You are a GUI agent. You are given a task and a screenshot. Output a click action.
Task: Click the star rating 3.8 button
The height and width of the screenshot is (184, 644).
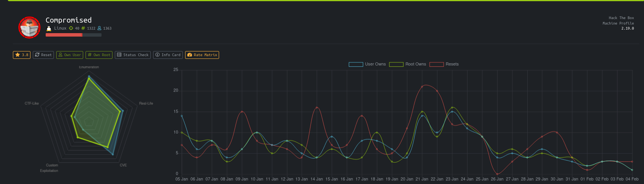tap(21, 55)
